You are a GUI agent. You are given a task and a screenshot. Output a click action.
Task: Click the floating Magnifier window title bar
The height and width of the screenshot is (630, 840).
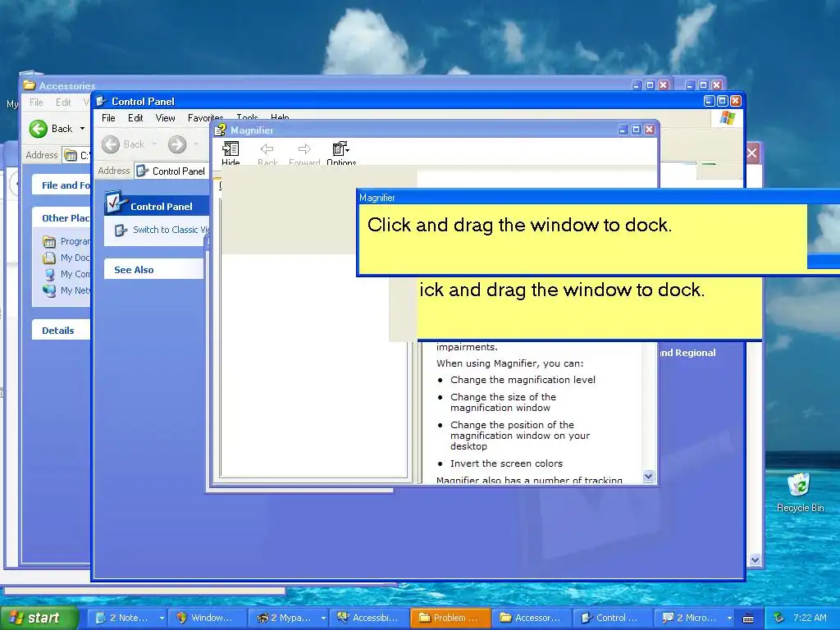598,197
